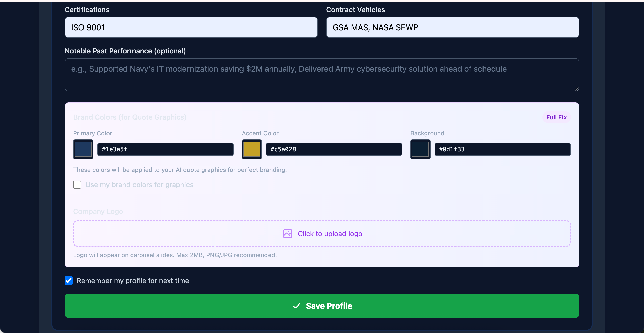This screenshot has height=333, width=644.
Task: Edit the primary color hex field #1e3a5f
Action: [x=165, y=149]
